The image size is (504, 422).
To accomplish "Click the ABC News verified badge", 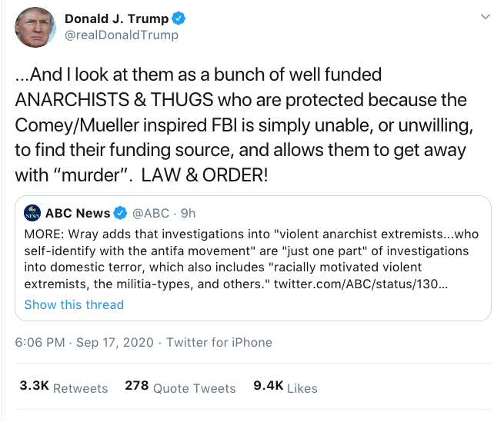I will click(120, 213).
